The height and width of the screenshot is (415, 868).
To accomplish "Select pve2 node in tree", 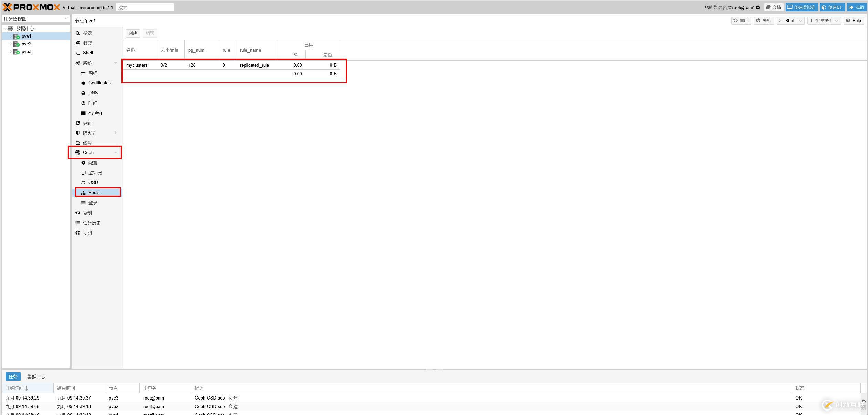I will (x=25, y=44).
